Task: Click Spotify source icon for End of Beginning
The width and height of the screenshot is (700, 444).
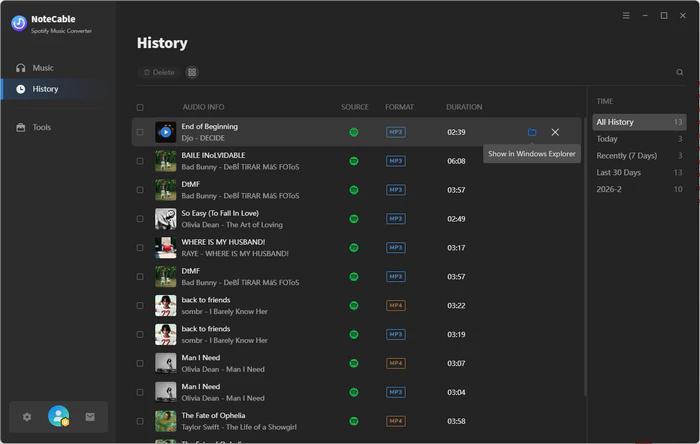Action: point(354,132)
